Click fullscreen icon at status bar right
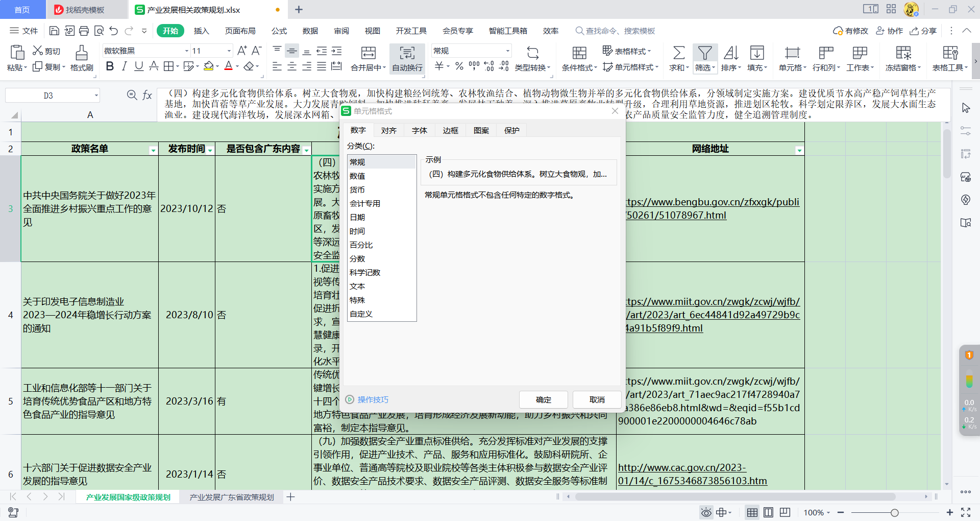Screen dimensions: 980x521 966,512
